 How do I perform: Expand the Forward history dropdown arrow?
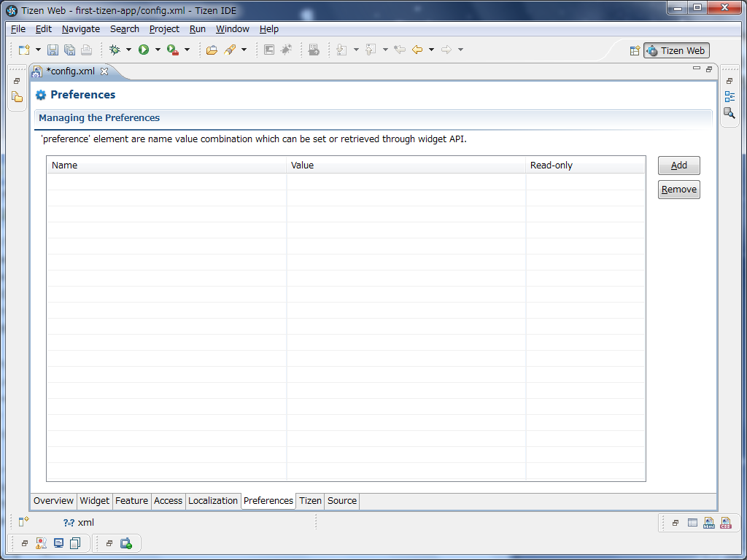click(460, 50)
